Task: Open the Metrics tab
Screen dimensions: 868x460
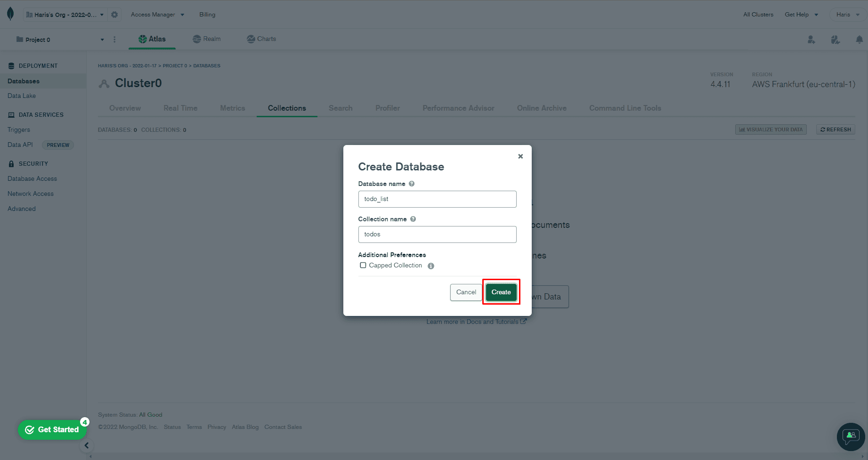Action: tap(233, 108)
